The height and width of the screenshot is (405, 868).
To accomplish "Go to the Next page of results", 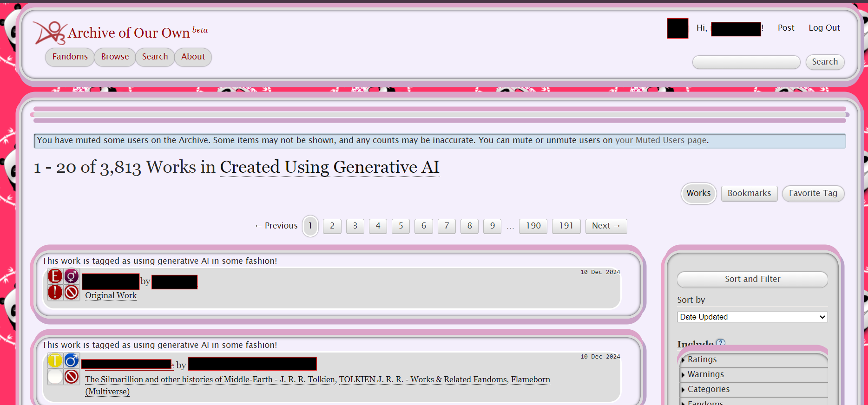I will (x=606, y=226).
